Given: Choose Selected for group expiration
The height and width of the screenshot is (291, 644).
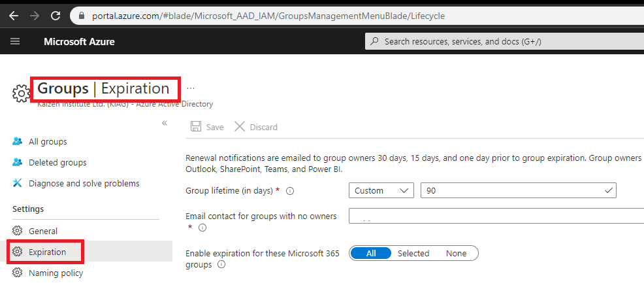Looking at the screenshot, I should pos(413,253).
